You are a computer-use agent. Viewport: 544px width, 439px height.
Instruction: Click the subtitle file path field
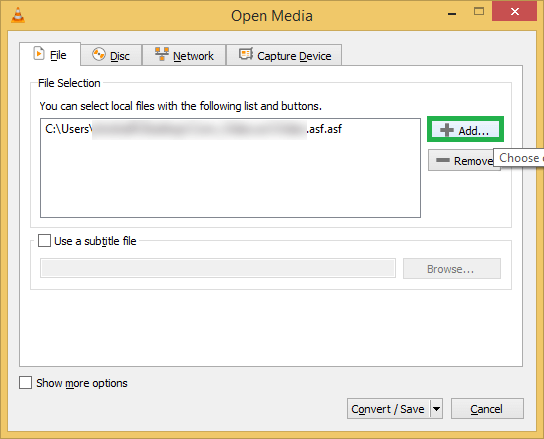tap(218, 268)
